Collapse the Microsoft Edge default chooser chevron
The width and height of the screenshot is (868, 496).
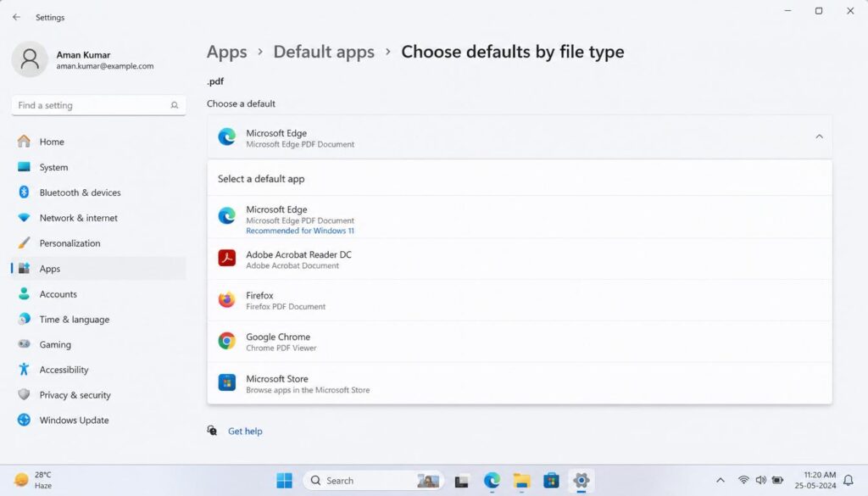coord(820,137)
